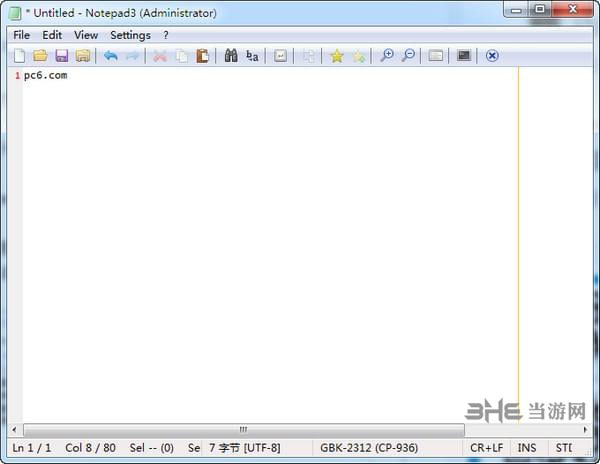The height and width of the screenshot is (464, 600).
Task: Click the Notepad3 title bar app icon
Action: click(15, 13)
